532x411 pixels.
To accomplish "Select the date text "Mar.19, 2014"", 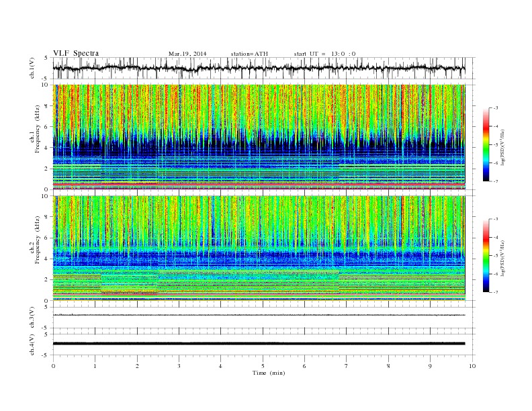I will 187,54.
